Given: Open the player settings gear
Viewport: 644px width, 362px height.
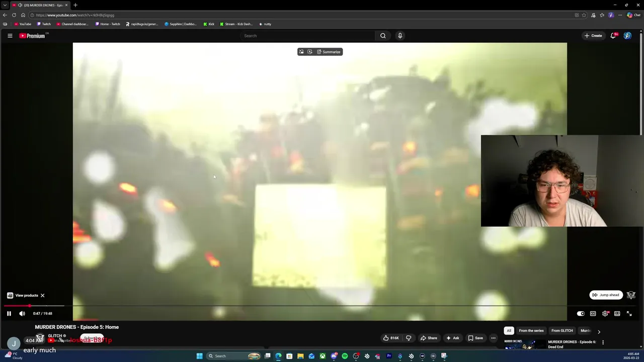Looking at the screenshot, I should (x=605, y=314).
